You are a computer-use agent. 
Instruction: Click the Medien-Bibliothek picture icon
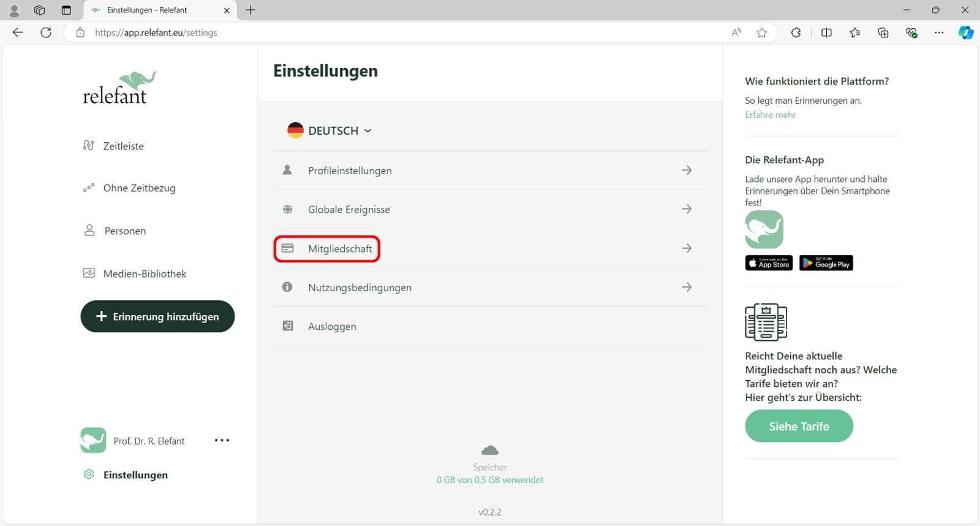(89, 273)
